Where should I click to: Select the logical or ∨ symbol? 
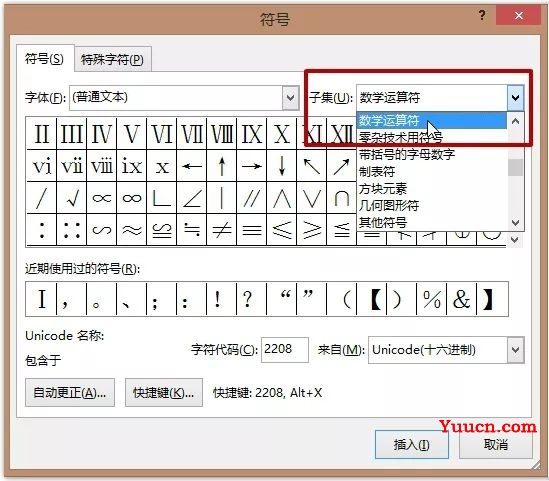tap(312, 198)
